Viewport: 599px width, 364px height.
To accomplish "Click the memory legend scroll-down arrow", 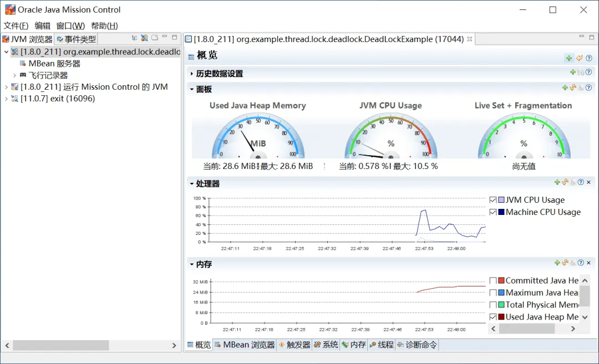I will pos(585,317).
